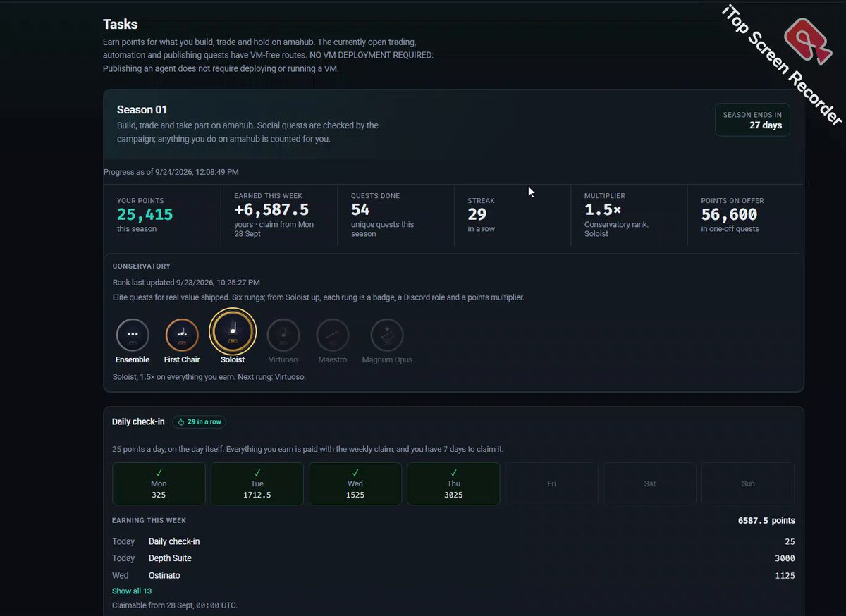Click the streak icon beside '29 in a row'
The image size is (846, 616).
181,422
